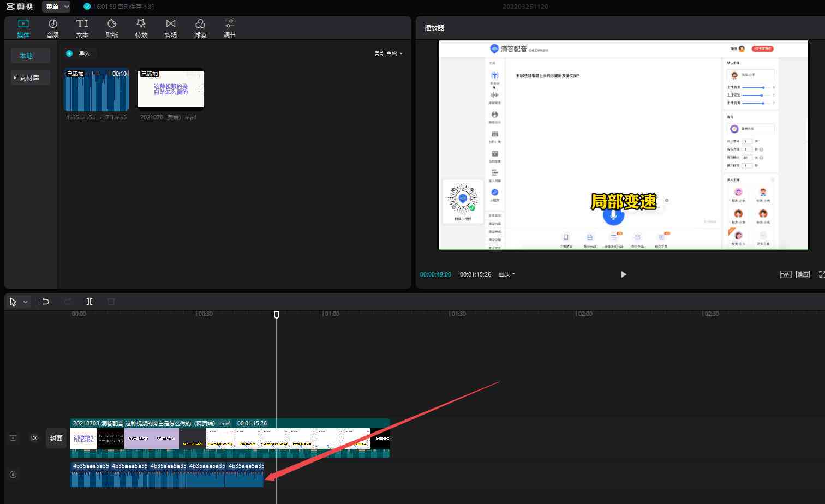Click the playhead handle on timeline ruler

coord(277,315)
